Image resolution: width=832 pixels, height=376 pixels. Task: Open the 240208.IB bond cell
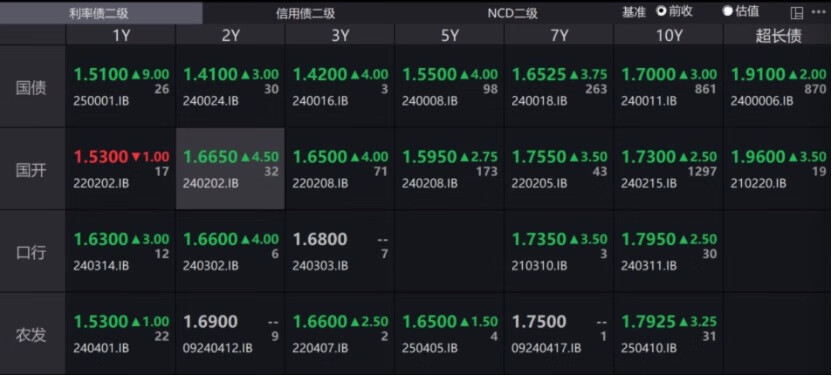point(449,169)
